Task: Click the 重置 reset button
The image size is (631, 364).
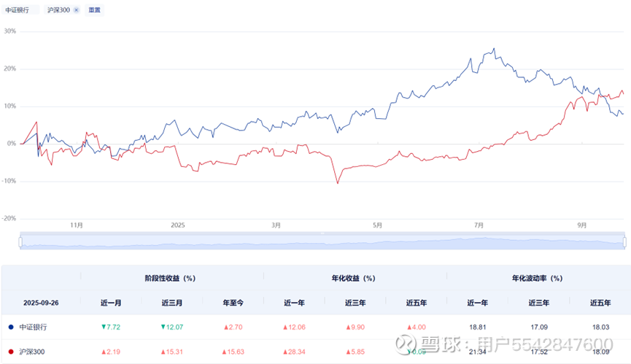Action: 95,10
